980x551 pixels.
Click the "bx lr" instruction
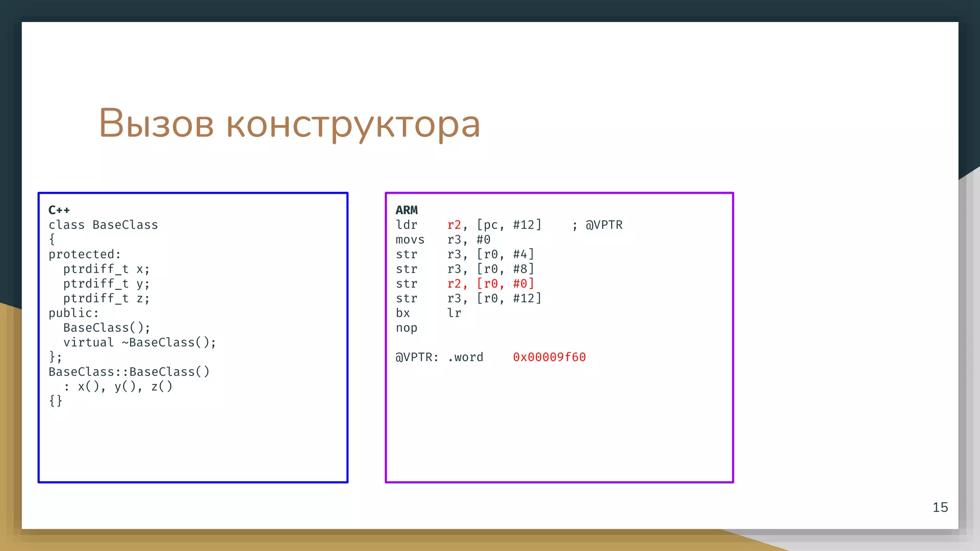coord(428,313)
